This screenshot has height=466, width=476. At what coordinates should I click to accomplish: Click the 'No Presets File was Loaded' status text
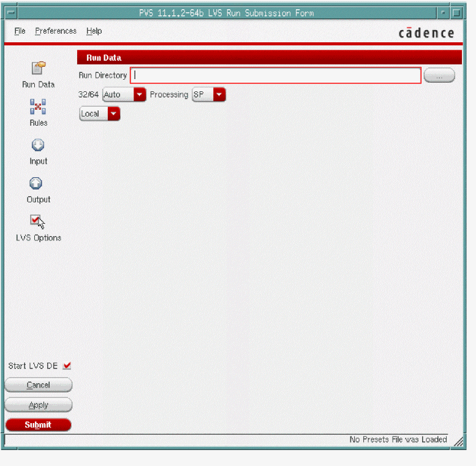[398, 439]
